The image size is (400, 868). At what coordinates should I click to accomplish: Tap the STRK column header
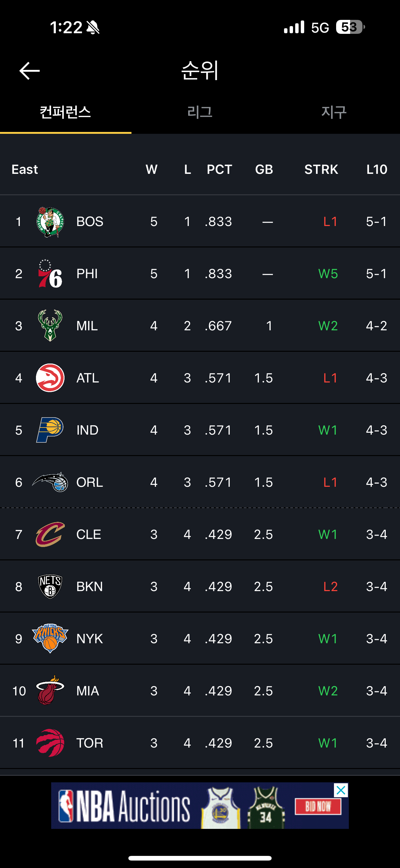tap(321, 169)
